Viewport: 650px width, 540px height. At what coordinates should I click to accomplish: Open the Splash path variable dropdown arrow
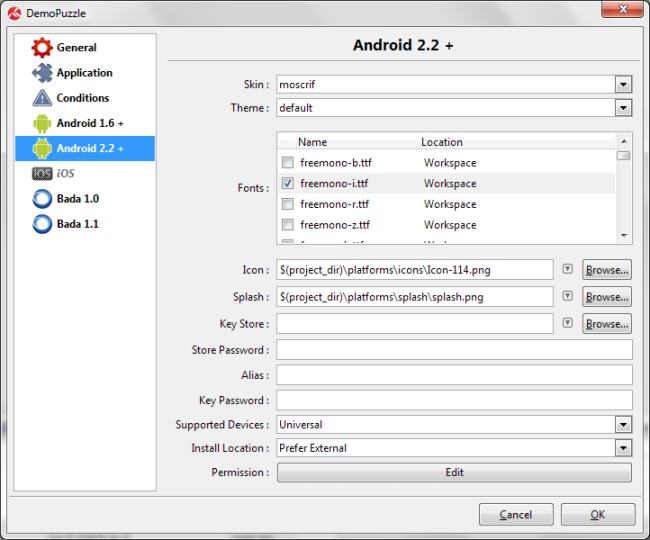[568, 296]
